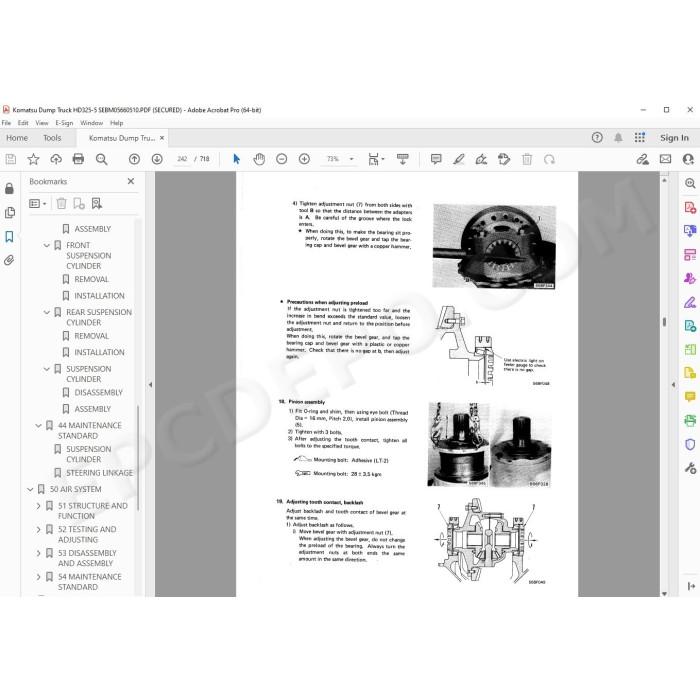Open the Protect shield tool

click(690, 444)
